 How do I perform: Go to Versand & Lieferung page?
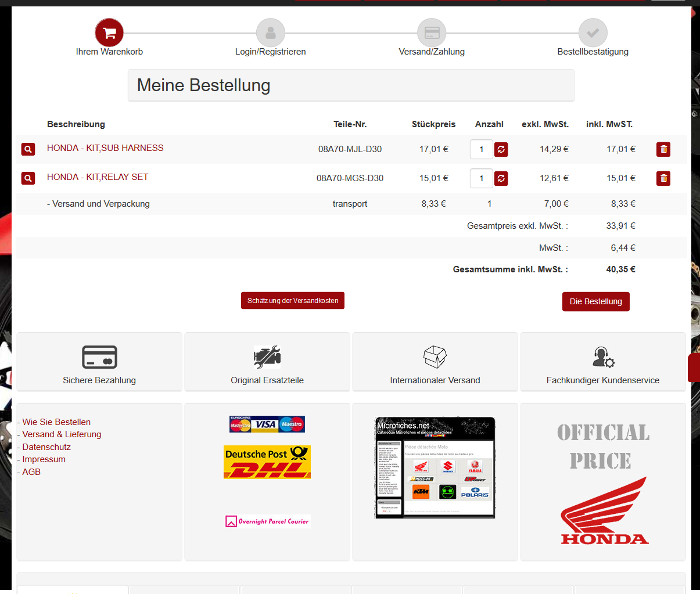click(62, 434)
